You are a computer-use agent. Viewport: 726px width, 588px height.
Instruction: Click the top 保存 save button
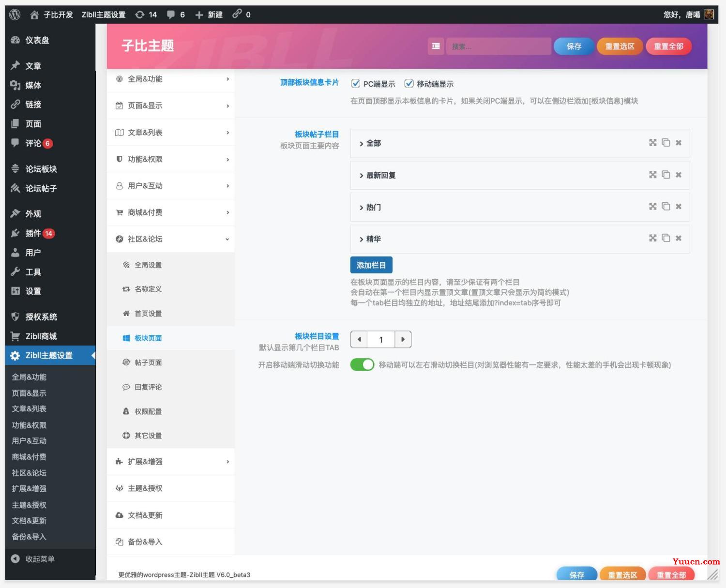[x=574, y=46]
